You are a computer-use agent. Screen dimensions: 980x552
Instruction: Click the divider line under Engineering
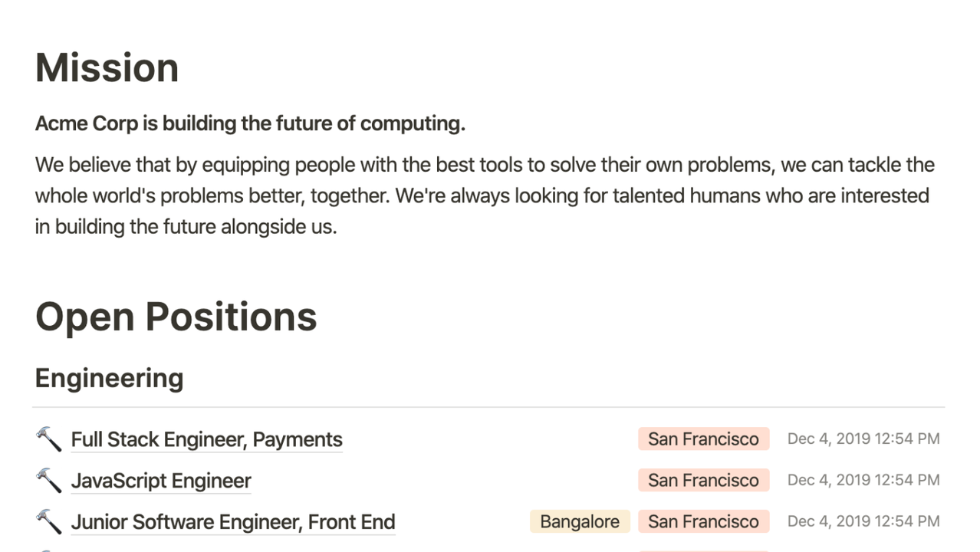[x=488, y=407]
